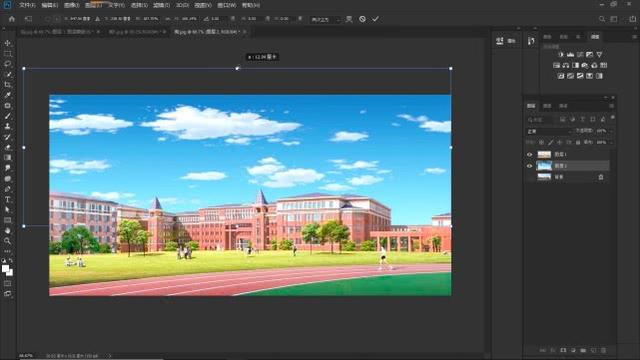The height and width of the screenshot is (360, 640).
Task: Commit the transform with the checkmark
Action: (x=375, y=19)
